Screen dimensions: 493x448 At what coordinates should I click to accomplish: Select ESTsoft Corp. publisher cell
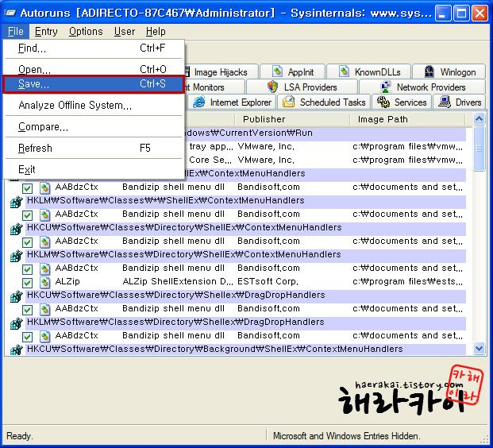click(x=268, y=281)
